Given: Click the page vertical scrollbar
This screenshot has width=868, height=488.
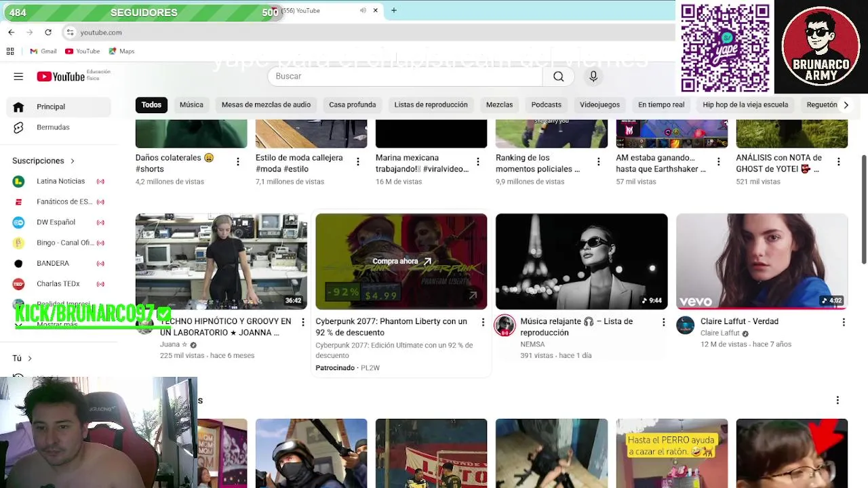Looking at the screenshot, I should tap(864, 210).
